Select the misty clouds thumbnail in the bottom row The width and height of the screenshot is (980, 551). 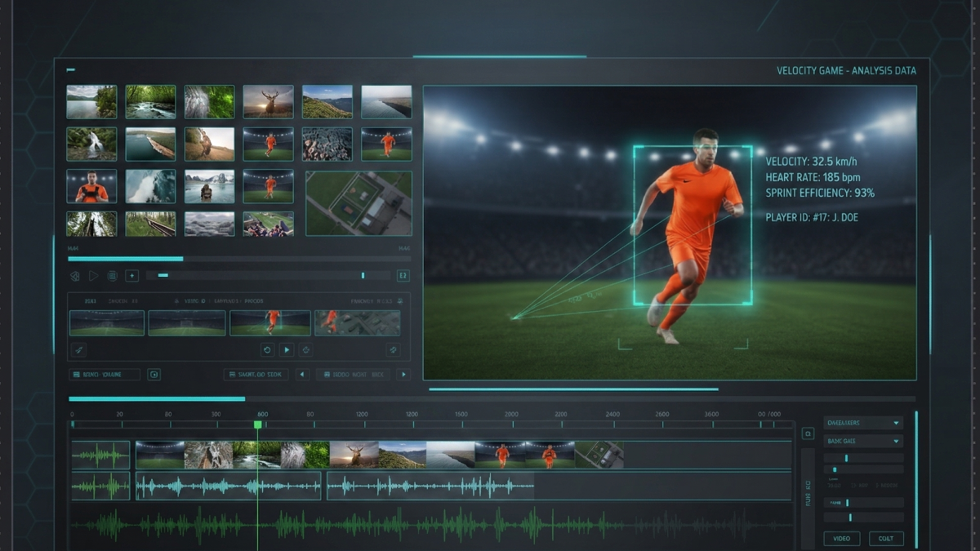[209, 224]
